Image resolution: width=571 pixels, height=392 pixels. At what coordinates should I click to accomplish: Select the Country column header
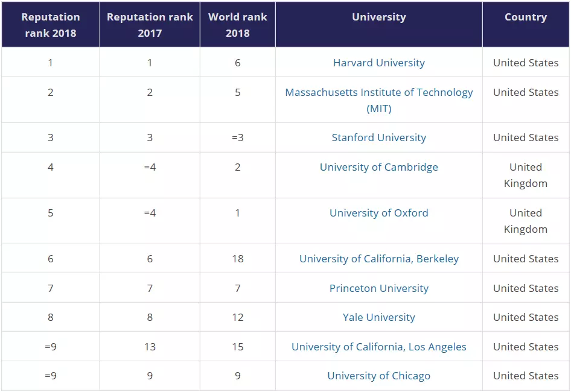526,17
